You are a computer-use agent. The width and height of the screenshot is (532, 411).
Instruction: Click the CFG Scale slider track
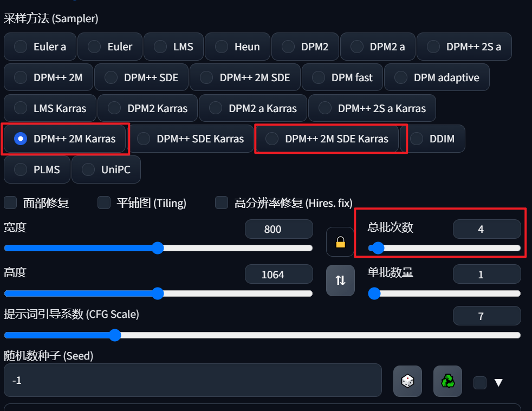[262, 335]
